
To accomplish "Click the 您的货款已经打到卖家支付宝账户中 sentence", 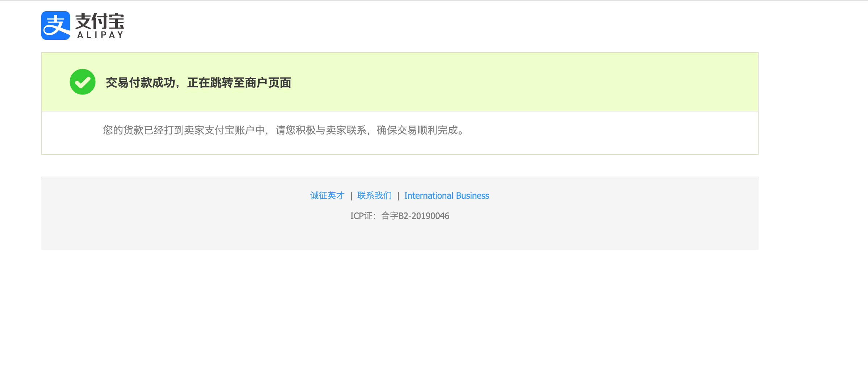I will 184,130.
